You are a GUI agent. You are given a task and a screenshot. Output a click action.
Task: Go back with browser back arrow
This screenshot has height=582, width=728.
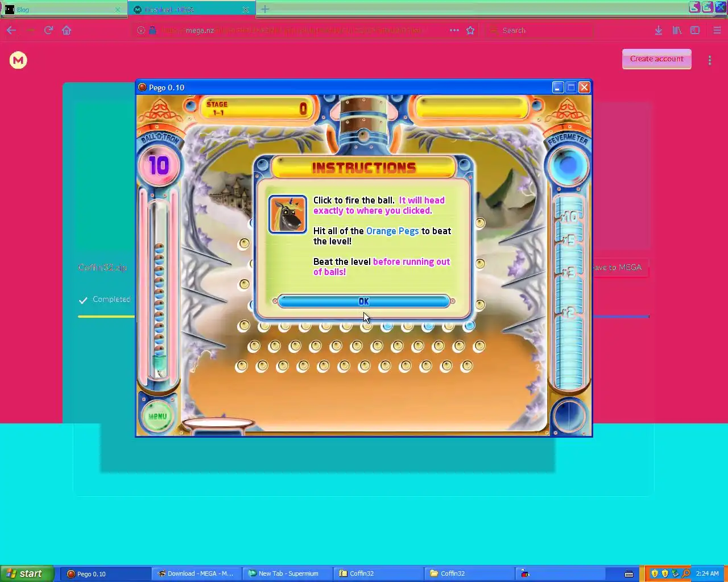pyautogui.click(x=11, y=30)
